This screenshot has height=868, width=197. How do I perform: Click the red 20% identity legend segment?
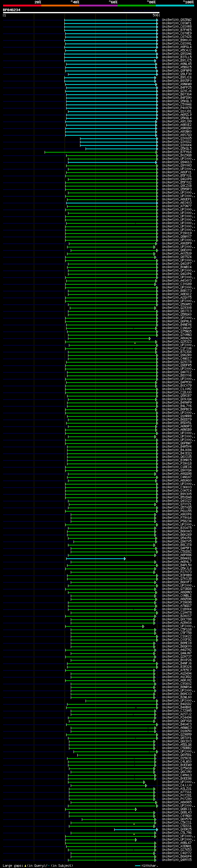coord(22,6)
